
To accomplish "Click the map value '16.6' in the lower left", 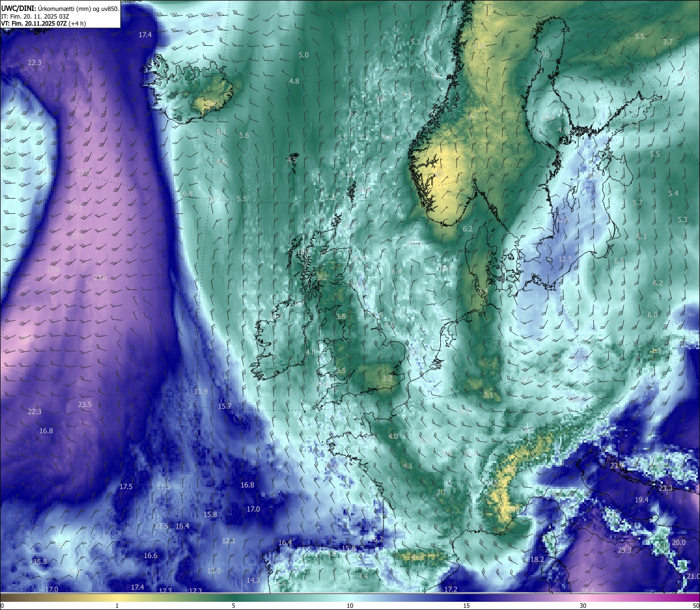I will [150, 556].
